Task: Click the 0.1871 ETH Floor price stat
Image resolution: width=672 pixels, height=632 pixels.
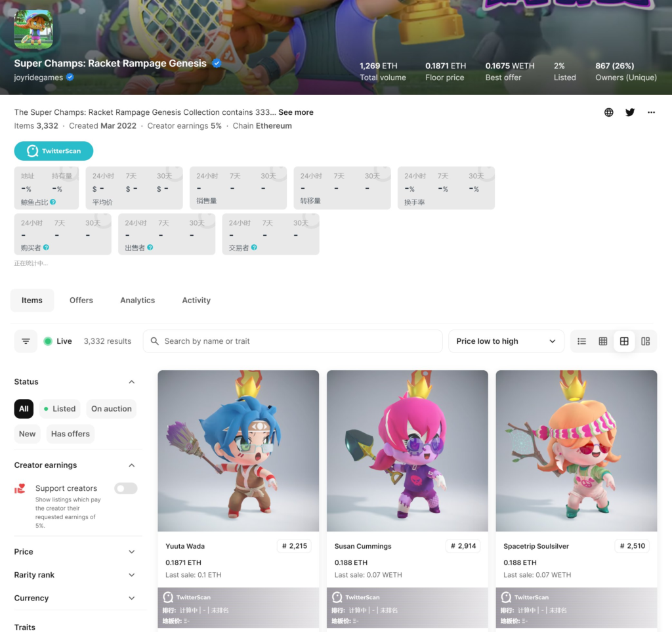Action: [x=446, y=72]
